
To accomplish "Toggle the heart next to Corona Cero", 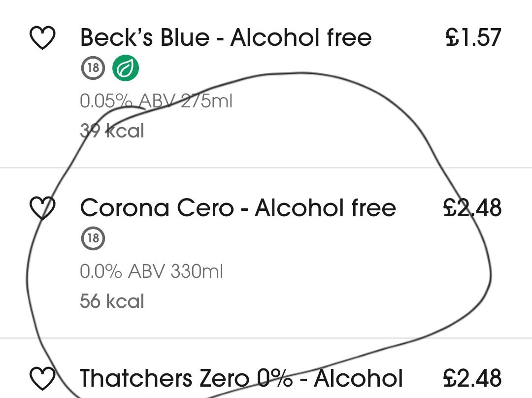I will tap(42, 208).
